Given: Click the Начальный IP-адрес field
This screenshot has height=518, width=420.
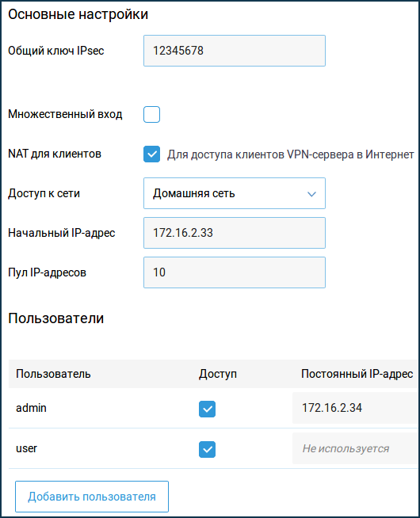Looking at the screenshot, I should [235, 233].
